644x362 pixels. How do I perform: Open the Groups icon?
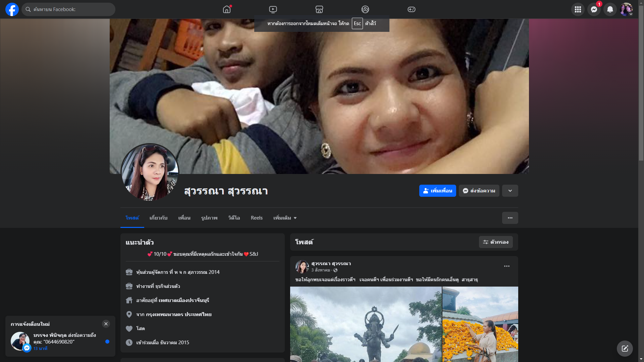point(365,9)
